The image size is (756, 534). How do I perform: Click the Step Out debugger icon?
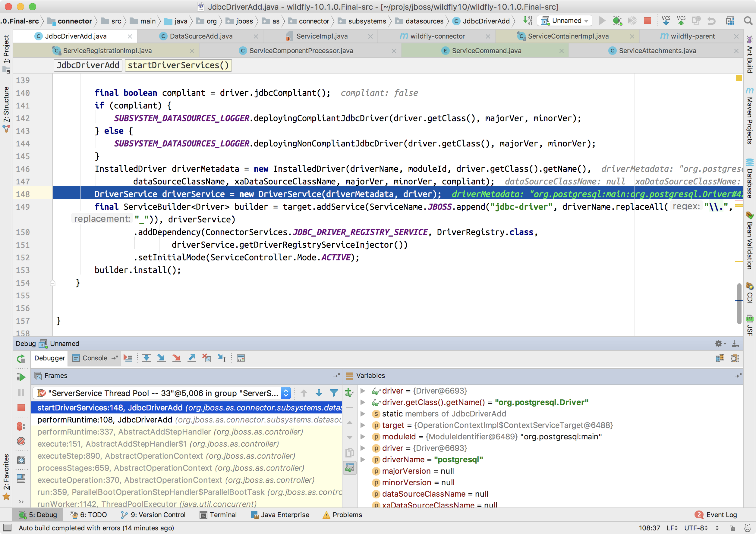tap(192, 358)
